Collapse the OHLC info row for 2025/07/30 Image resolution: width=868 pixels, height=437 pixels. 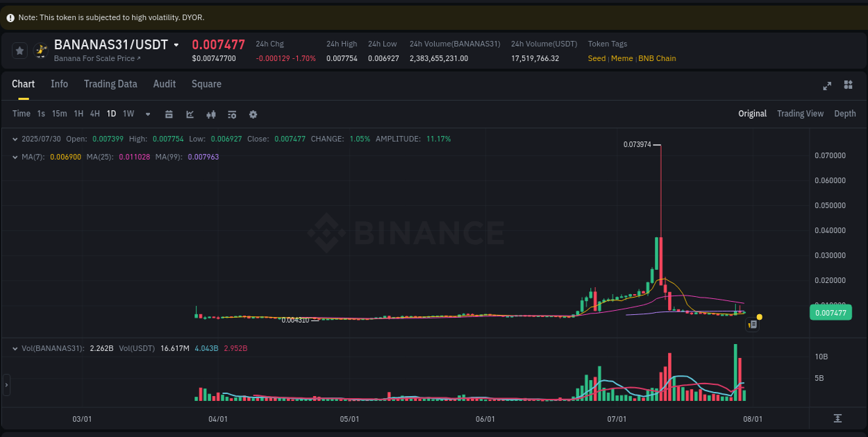pos(15,139)
